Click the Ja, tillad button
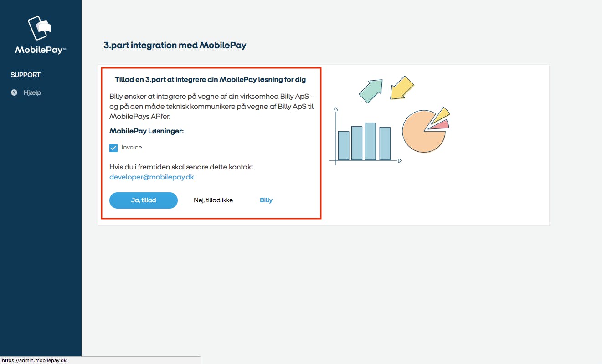Image resolution: width=602 pixels, height=364 pixels. click(144, 200)
